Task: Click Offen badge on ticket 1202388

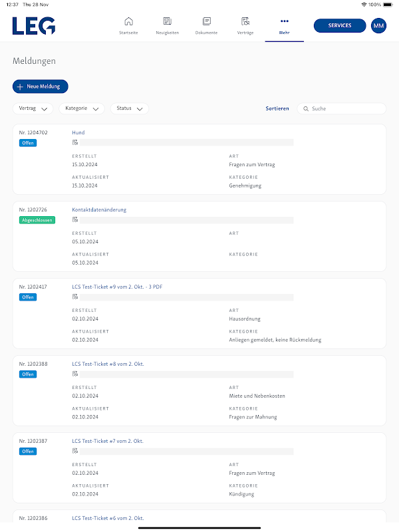Action: 28,374
